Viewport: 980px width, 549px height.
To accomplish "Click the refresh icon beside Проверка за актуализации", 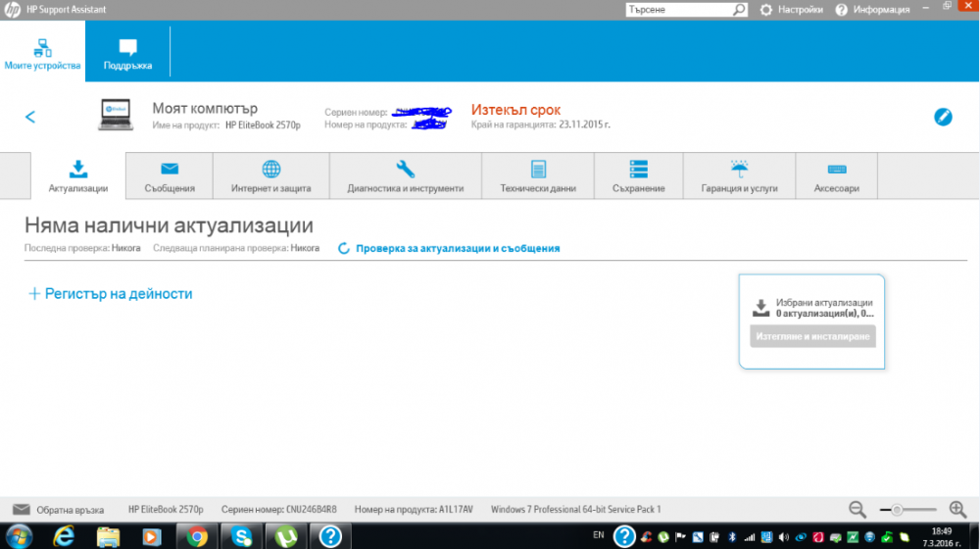I will [x=343, y=248].
